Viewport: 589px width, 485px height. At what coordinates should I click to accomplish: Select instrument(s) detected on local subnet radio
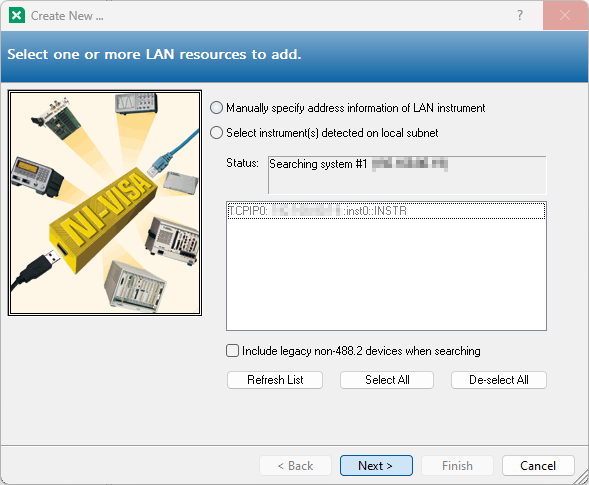coord(216,133)
